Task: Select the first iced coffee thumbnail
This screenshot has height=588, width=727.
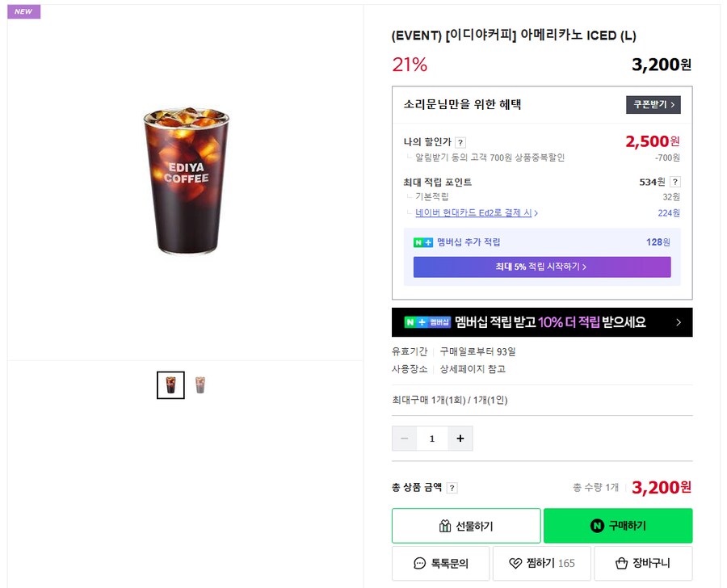Action: 170,384
